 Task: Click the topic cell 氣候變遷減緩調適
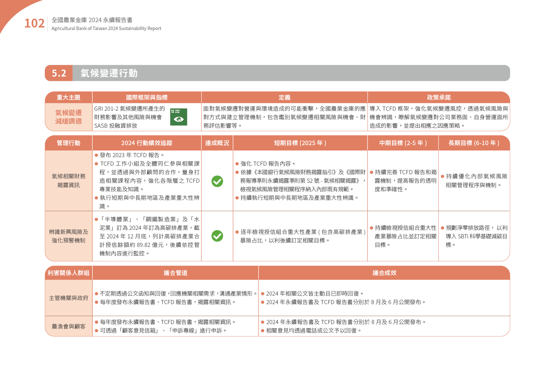click(68, 117)
